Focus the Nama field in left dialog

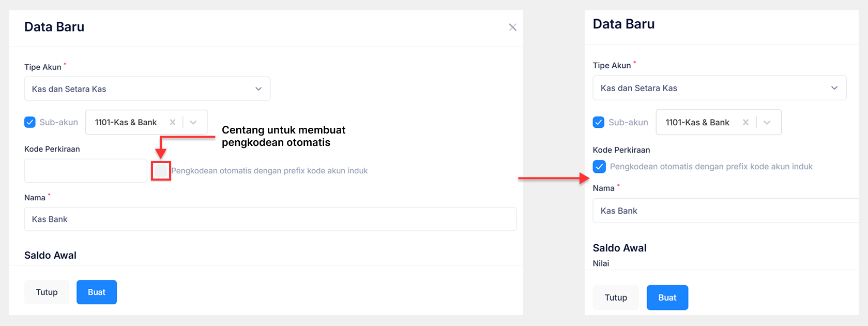[x=270, y=219]
